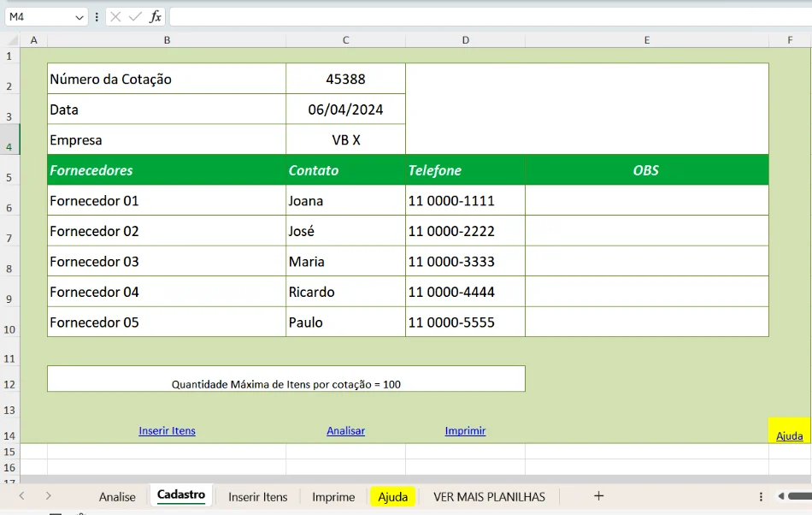Click the horizontal scrollbar left arrow
This screenshot has height=515, width=812.
click(x=781, y=496)
